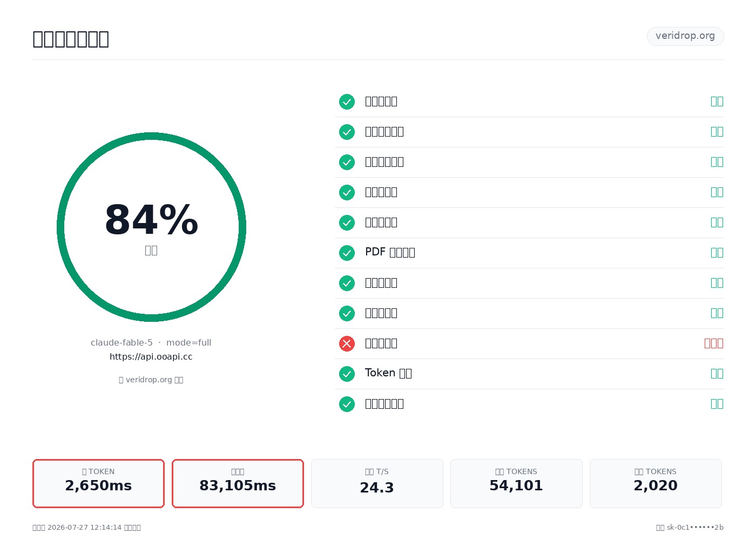Click the claude-fable-5 mode=full label
The height and width of the screenshot is (540, 756).
pyautogui.click(x=151, y=343)
